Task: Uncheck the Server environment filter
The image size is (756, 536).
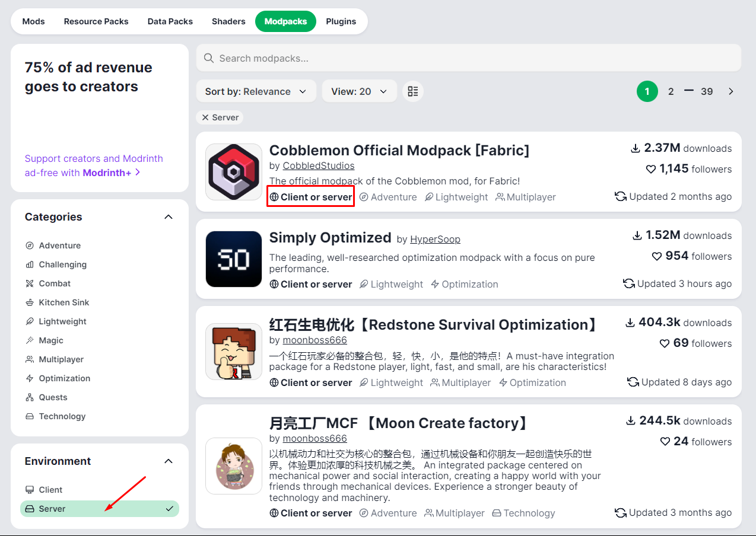Action: [x=100, y=509]
